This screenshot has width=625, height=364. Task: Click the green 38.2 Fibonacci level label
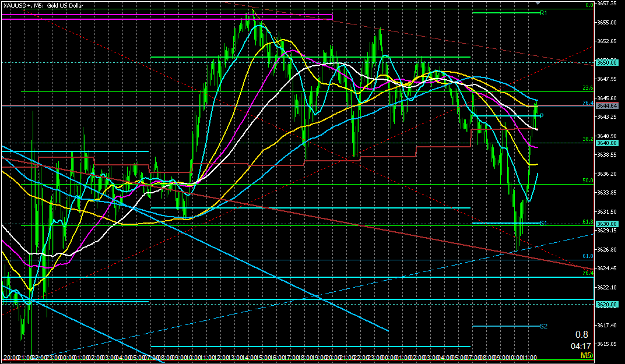[588, 139]
